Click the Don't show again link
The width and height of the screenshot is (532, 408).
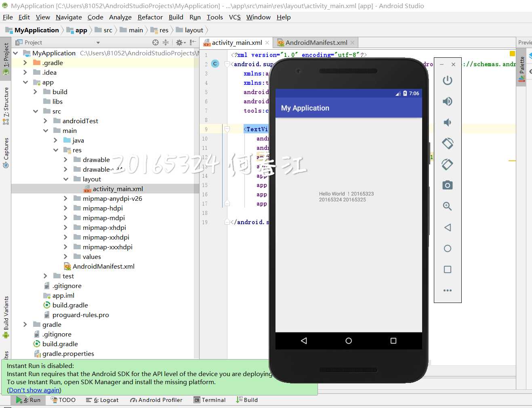[34, 390]
